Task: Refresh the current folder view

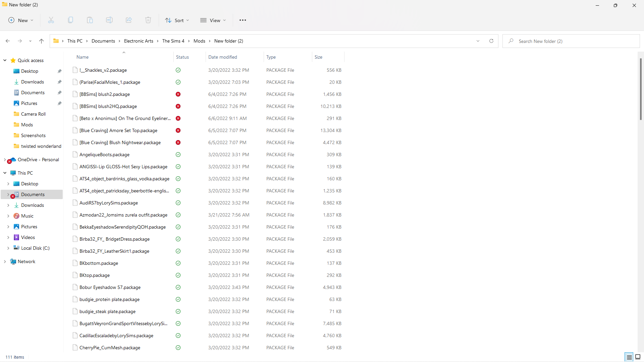Action: pyautogui.click(x=491, y=41)
